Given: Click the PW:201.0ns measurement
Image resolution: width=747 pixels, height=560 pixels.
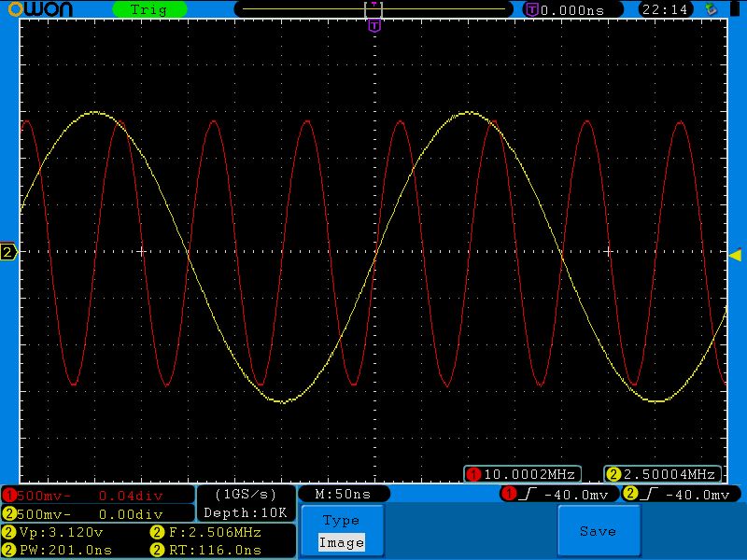Looking at the screenshot, I should pyautogui.click(x=65, y=550).
